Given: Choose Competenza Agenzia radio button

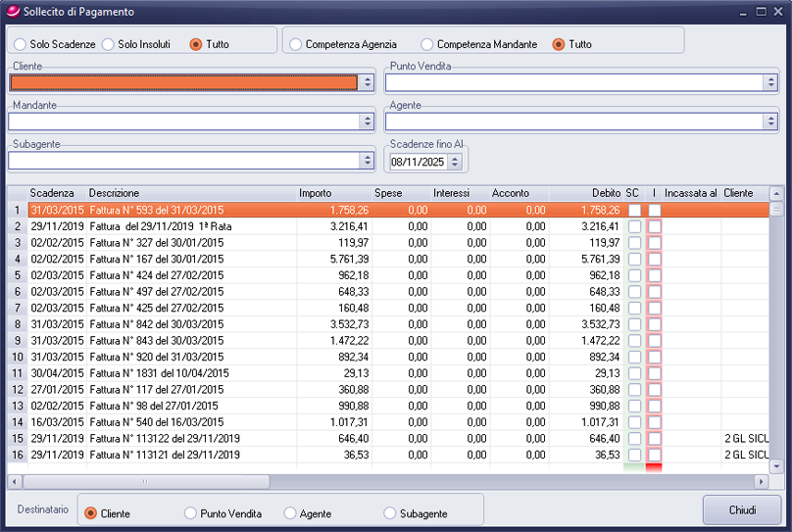Looking at the screenshot, I should (296, 44).
